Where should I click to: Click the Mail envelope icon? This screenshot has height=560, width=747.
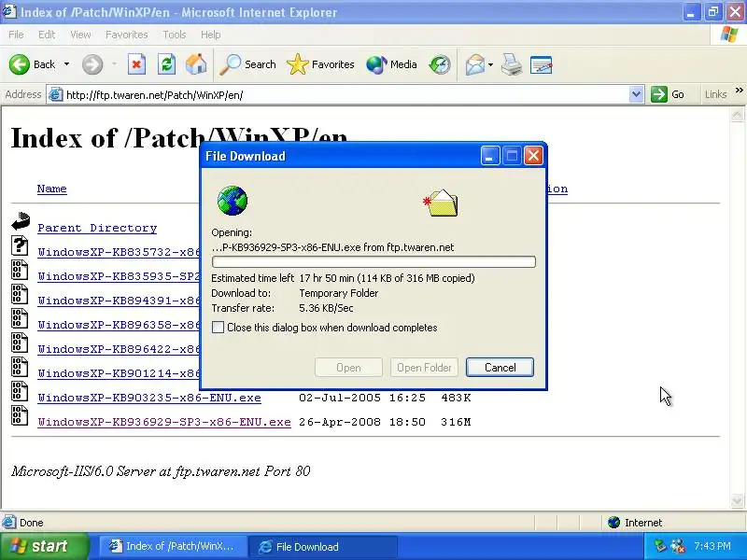click(474, 64)
